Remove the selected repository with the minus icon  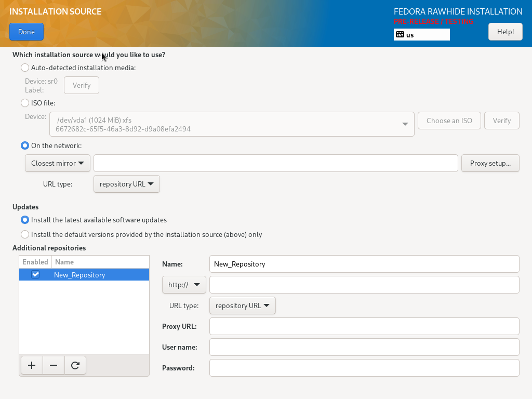pyautogui.click(x=54, y=365)
